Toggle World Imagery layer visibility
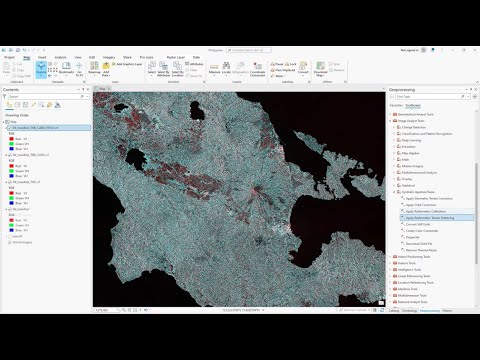This screenshot has height=360, width=480. [10, 243]
